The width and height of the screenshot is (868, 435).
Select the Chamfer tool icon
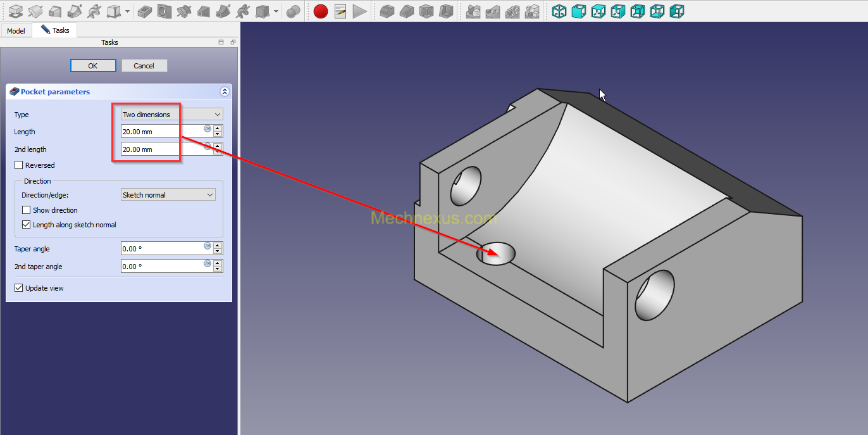(407, 11)
